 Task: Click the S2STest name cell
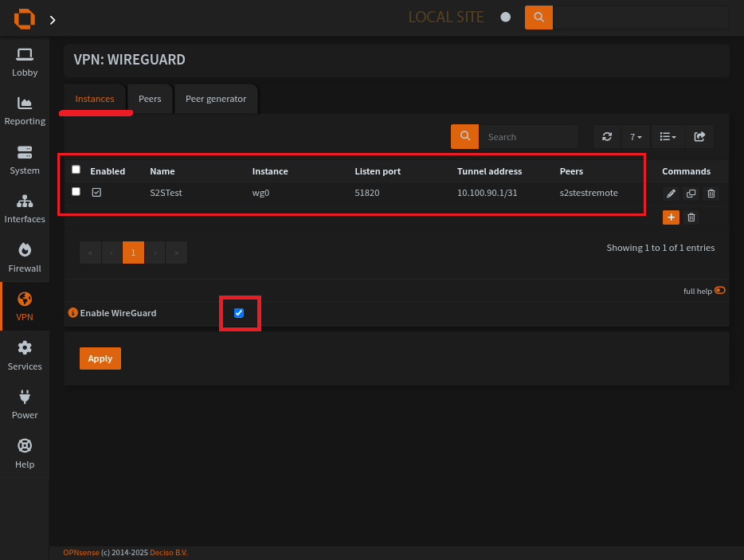[x=166, y=193]
